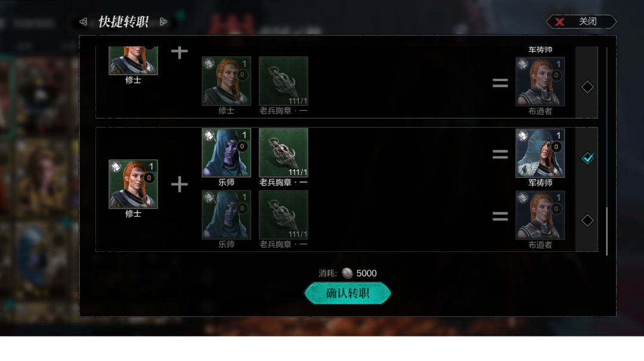Click the dimmed 乐师 character card
644x361 pixels.
point(227,214)
